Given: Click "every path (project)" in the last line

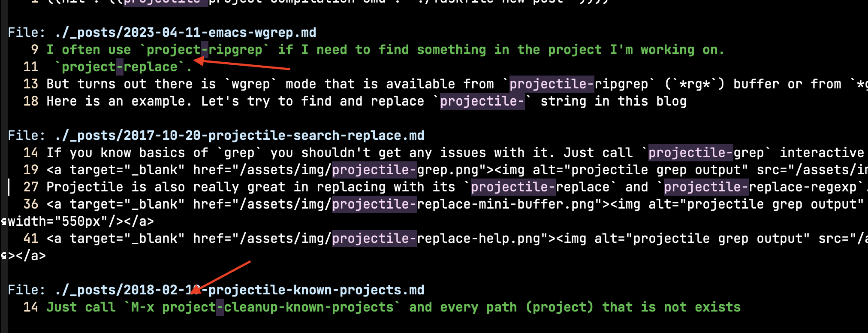Looking at the screenshot, I should coord(517,307).
